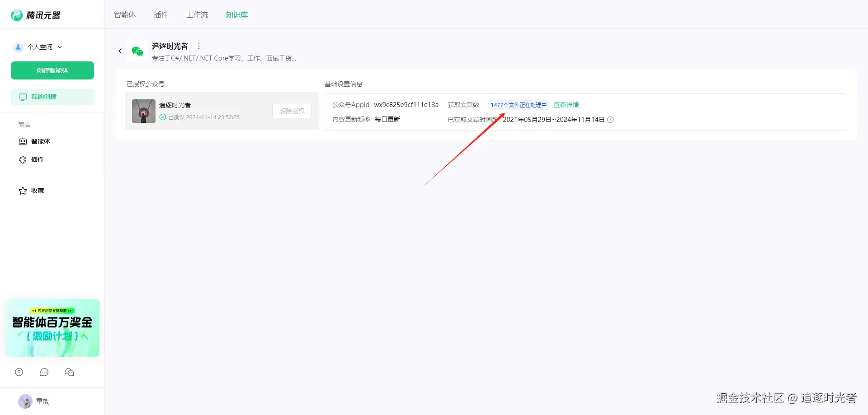Click the Appid value wx9c825e9cf111e13a
The image size is (868, 415).
pos(406,105)
